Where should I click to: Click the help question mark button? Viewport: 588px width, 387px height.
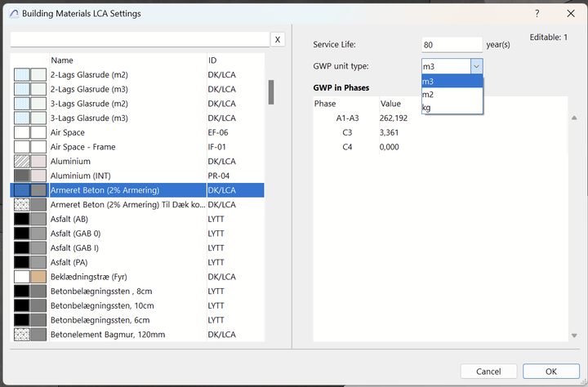pyautogui.click(x=537, y=13)
